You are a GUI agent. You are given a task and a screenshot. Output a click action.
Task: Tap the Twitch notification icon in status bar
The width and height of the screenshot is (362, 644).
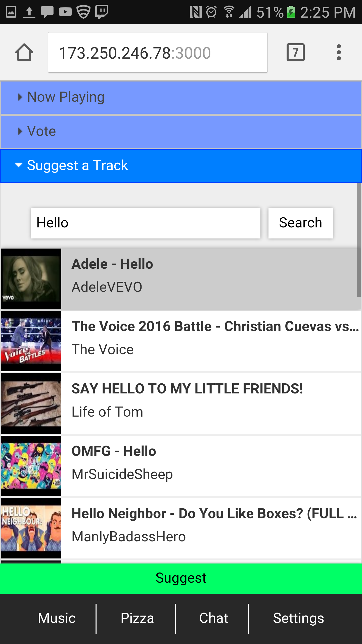coord(102,12)
